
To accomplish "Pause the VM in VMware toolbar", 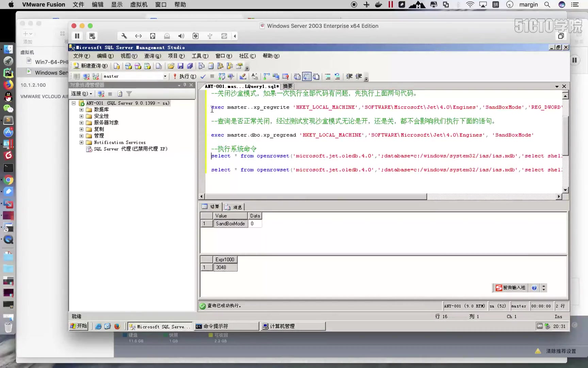I will 77,36.
